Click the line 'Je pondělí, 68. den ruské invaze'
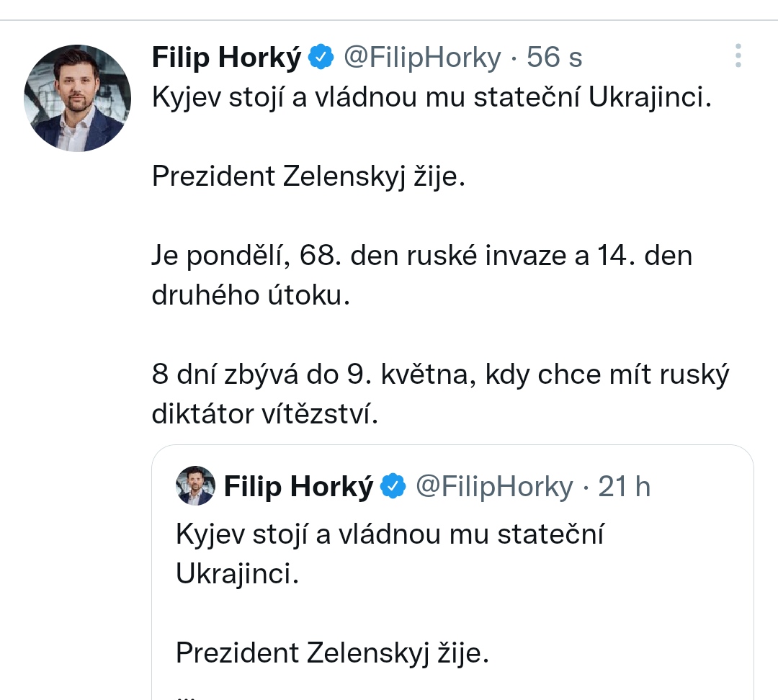This screenshot has width=778, height=700. [421, 256]
